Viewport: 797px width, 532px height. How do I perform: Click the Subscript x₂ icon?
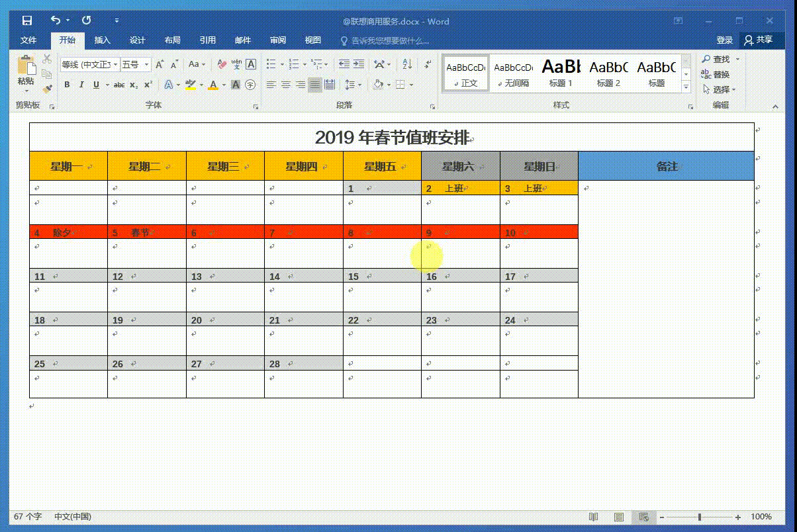pyautogui.click(x=134, y=85)
